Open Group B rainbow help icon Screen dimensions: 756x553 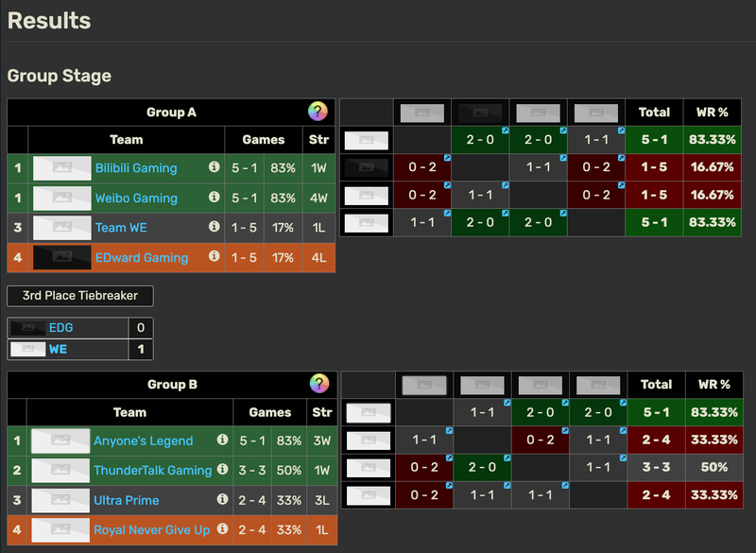(318, 384)
